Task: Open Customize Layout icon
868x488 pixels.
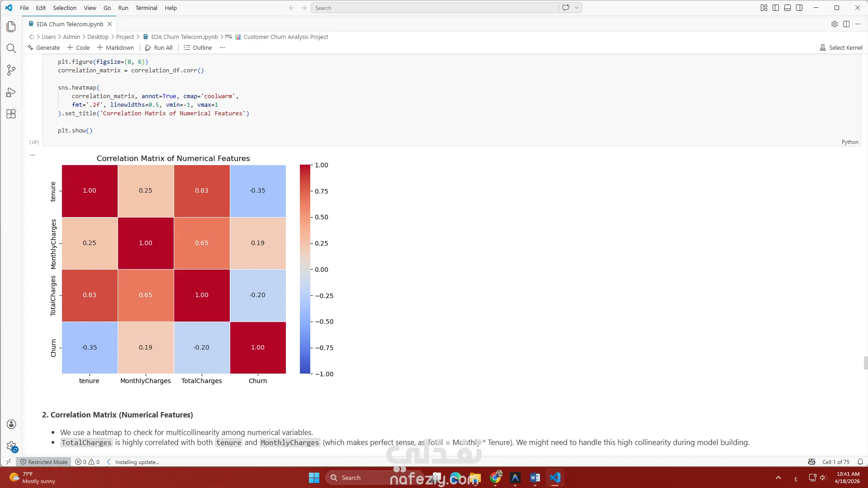Action: pos(764,8)
